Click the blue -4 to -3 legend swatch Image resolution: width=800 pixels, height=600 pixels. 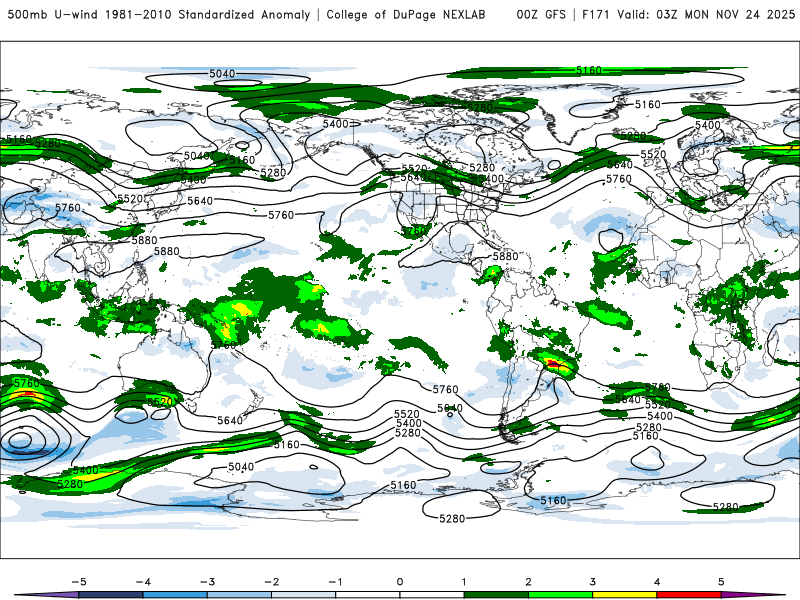[x=175, y=595]
